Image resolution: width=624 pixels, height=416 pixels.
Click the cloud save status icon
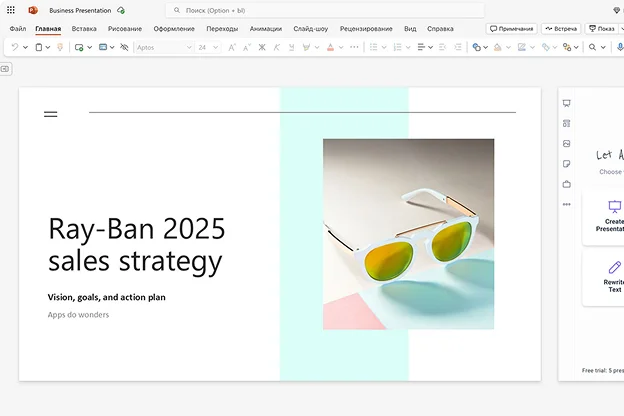tap(121, 10)
